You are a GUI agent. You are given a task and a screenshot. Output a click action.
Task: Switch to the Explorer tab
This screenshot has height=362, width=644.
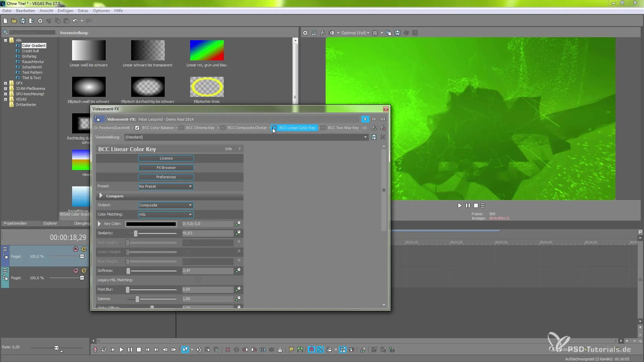(50, 223)
